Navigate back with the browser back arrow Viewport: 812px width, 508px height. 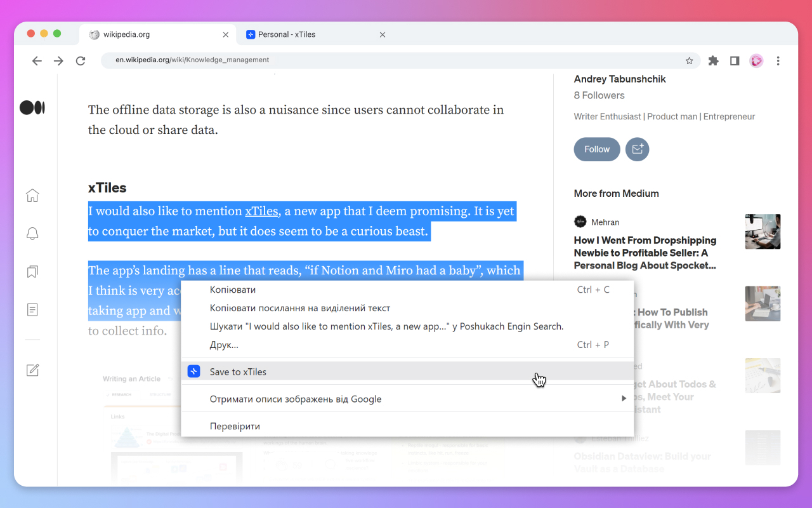[x=37, y=60]
